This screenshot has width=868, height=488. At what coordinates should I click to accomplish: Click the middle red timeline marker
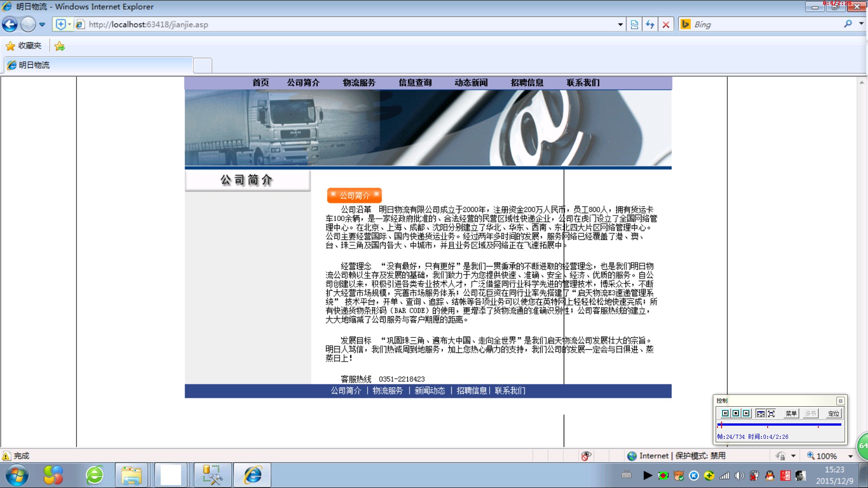coord(767,427)
